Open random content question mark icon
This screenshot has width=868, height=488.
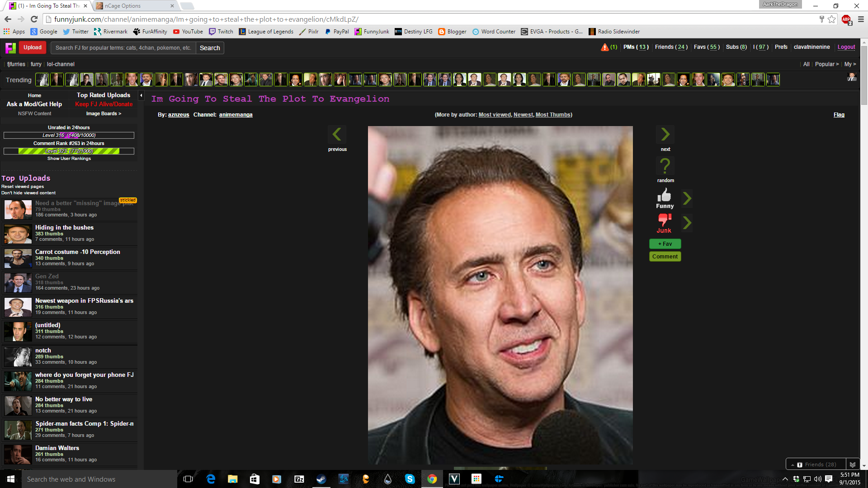click(665, 166)
